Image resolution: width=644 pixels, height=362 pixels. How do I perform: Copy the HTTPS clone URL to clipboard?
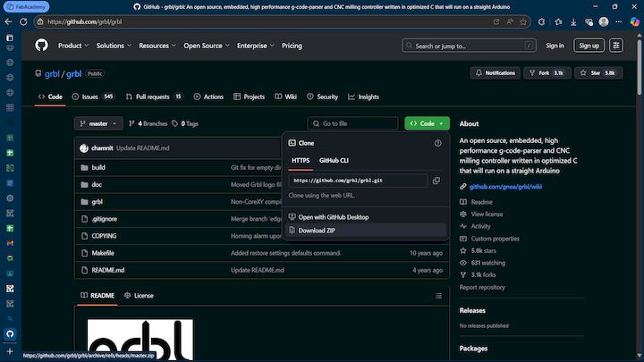(x=436, y=181)
